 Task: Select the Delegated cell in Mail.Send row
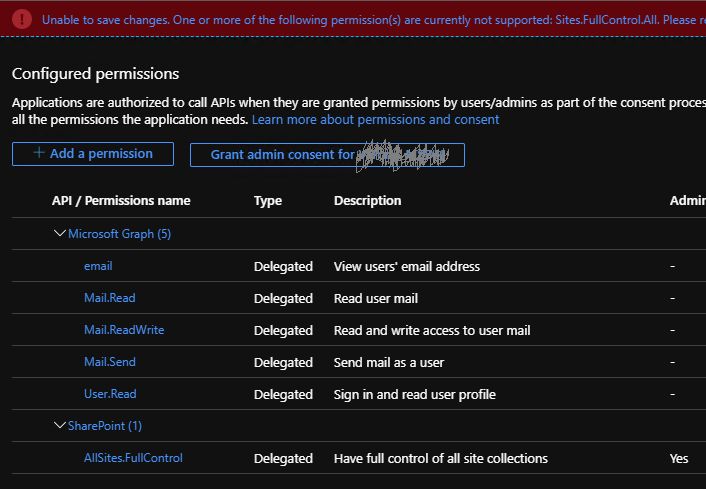pos(283,362)
